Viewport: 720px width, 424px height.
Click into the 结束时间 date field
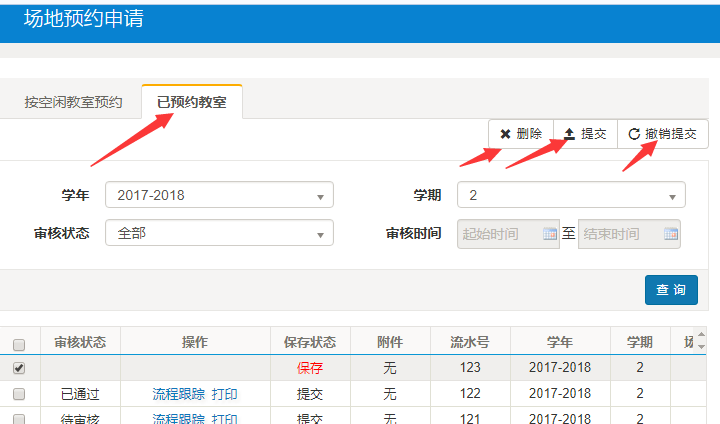click(618, 234)
